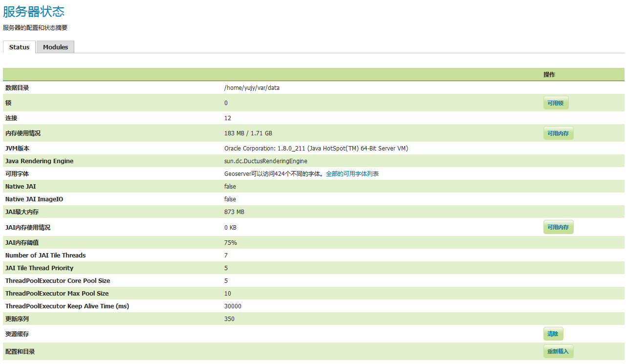The height and width of the screenshot is (364, 627).
Task: Open the 全部的可用字体列表 link
Action: [352, 174]
